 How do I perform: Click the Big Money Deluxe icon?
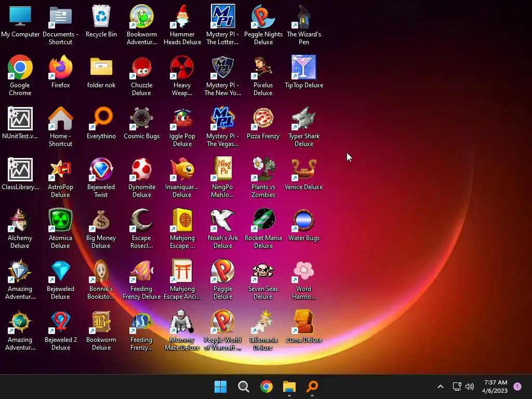click(x=101, y=220)
